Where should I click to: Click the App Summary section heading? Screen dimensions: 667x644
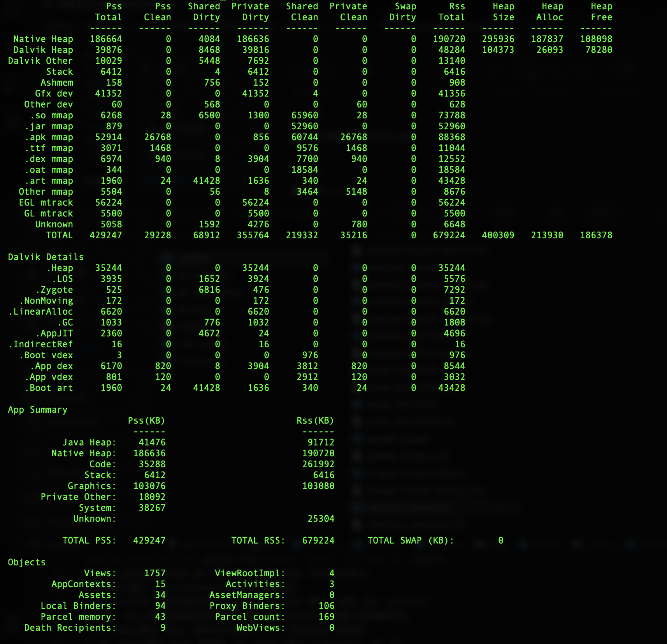tap(38, 410)
